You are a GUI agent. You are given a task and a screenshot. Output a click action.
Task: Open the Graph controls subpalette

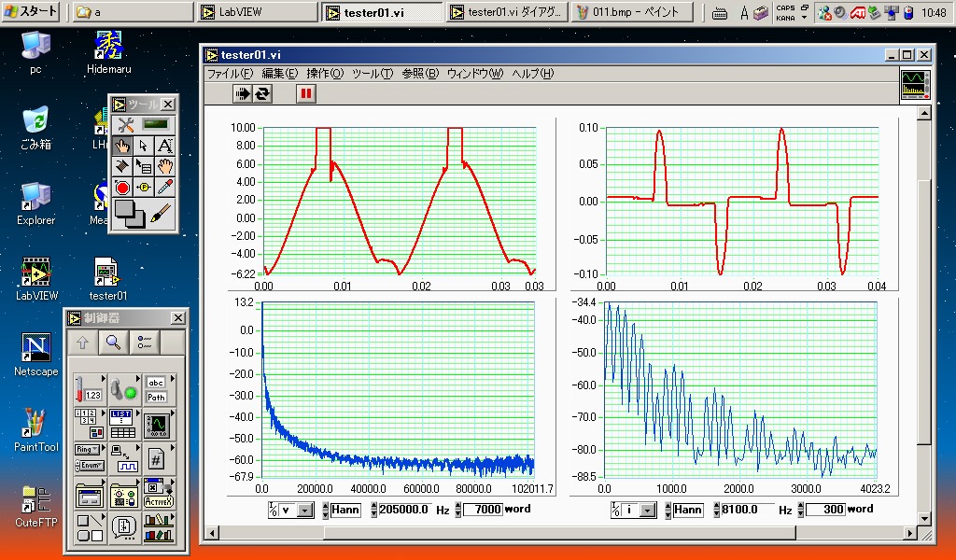point(156,425)
